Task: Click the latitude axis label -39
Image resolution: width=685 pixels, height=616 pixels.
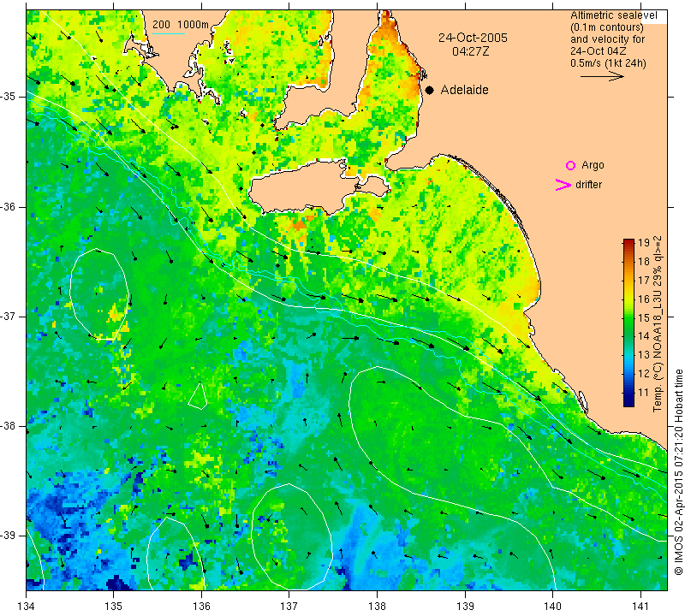Action: pyautogui.click(x=8, y=536)
